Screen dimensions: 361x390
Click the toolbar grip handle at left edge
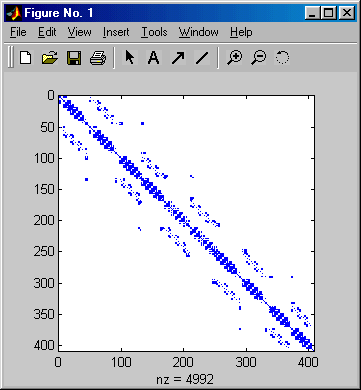click(11, 58)
